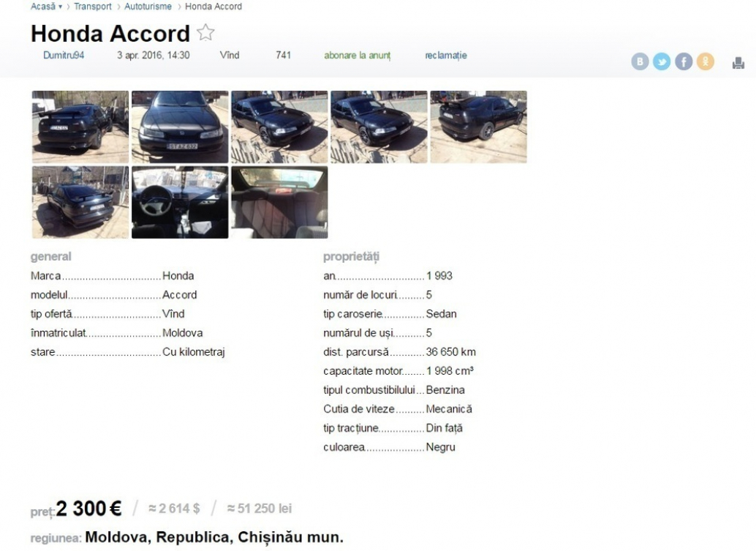Open back seat interior photo
This screenshot has height=551, width=756.
pos(279,202)
